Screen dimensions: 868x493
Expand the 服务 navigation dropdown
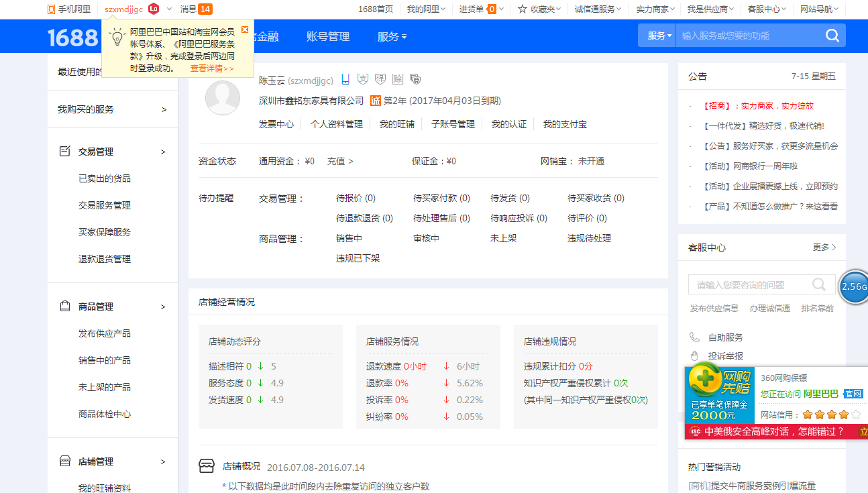392,36
